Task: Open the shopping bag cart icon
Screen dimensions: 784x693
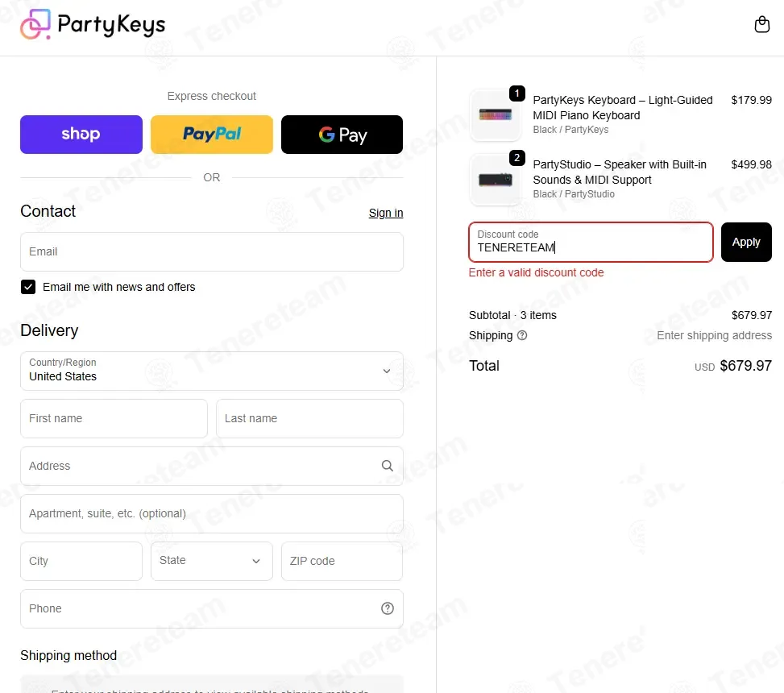Action: (x=761, y=24)
